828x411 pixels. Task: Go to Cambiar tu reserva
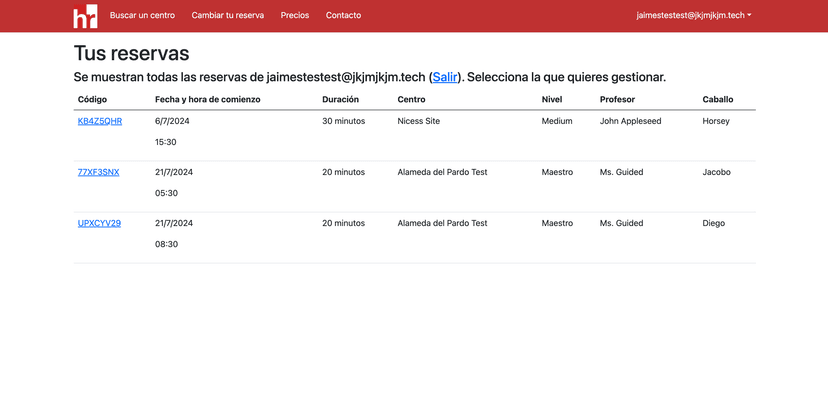(228, 16)
